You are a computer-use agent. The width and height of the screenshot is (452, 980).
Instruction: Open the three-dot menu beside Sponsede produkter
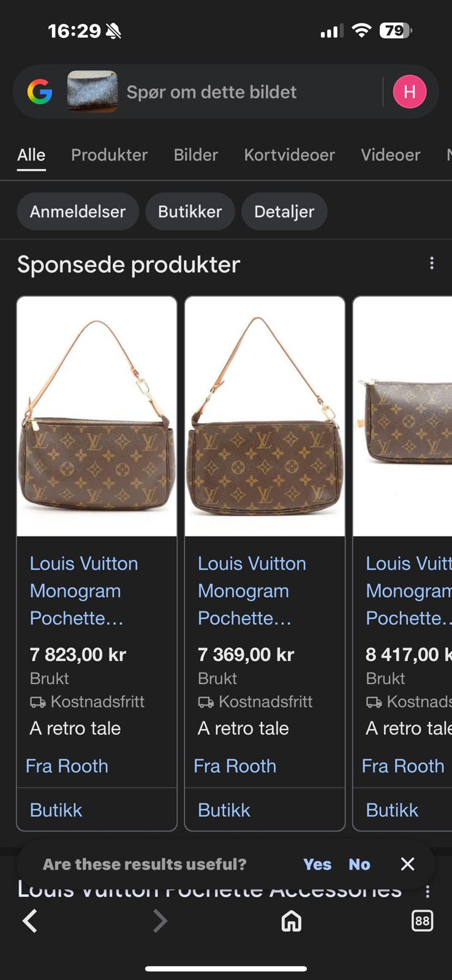tap(432, 263)
